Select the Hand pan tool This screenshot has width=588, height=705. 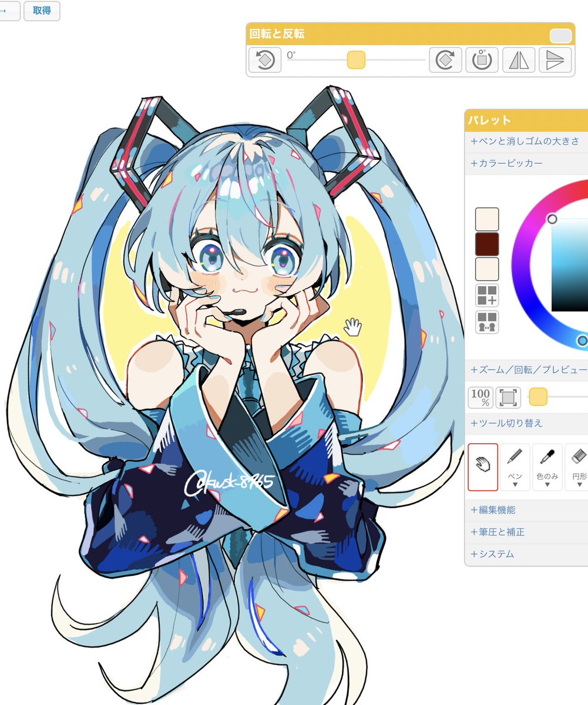click(482, 464)
